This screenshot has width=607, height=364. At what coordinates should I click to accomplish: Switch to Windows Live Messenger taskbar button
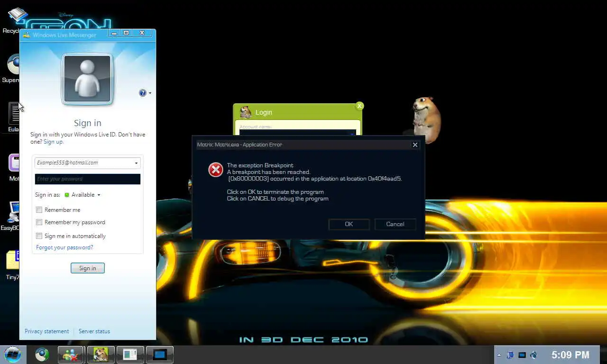[x=71, y=355]
